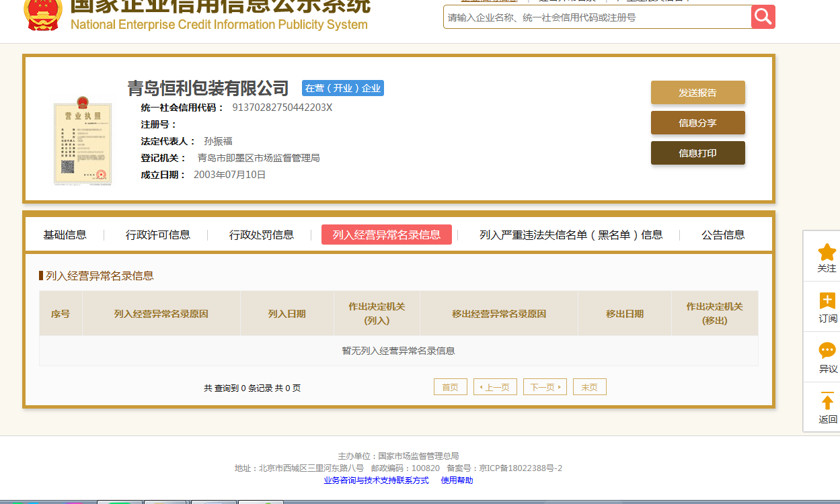
Task: Jump to 首页 first page
Action: pos(450,387)
